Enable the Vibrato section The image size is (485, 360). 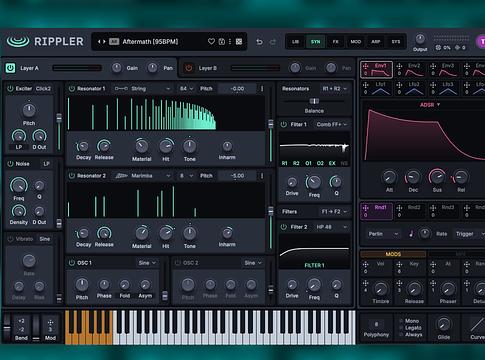(10, 239)
